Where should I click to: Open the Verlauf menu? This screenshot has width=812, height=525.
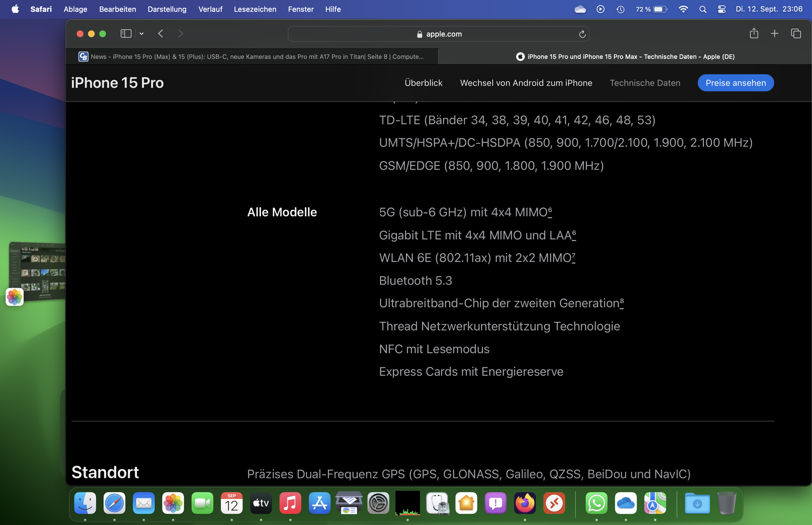point(210,9)
